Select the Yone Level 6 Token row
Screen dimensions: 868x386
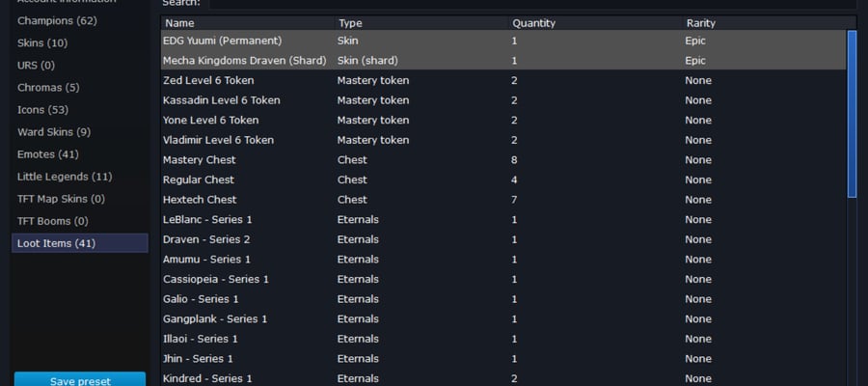(503, 121)
